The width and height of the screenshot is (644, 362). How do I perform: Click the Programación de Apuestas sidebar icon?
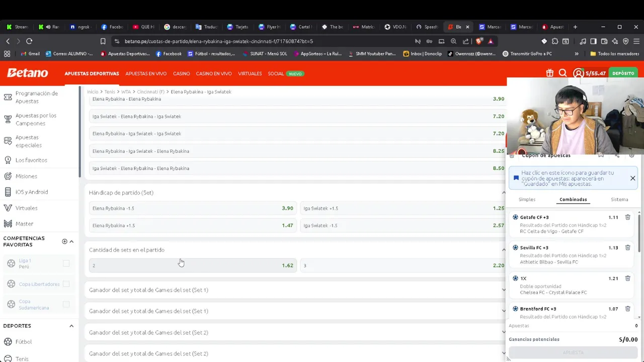coord(8,97)
